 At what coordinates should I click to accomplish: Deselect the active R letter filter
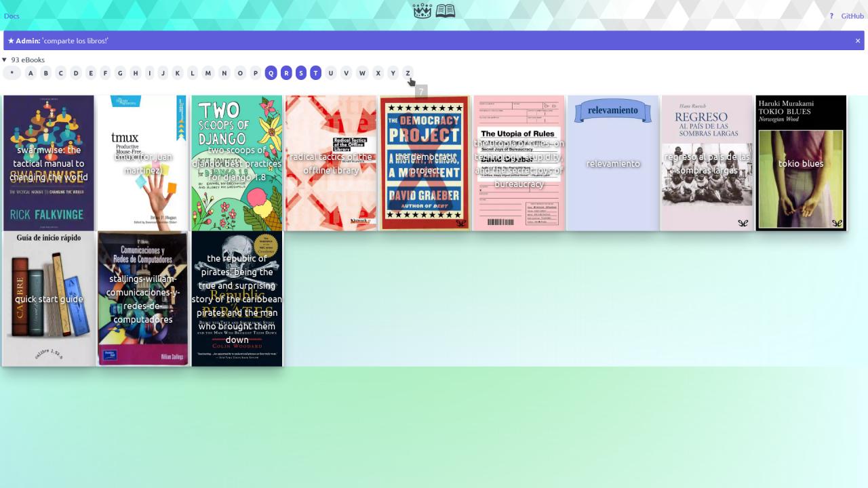click(286, 73)
